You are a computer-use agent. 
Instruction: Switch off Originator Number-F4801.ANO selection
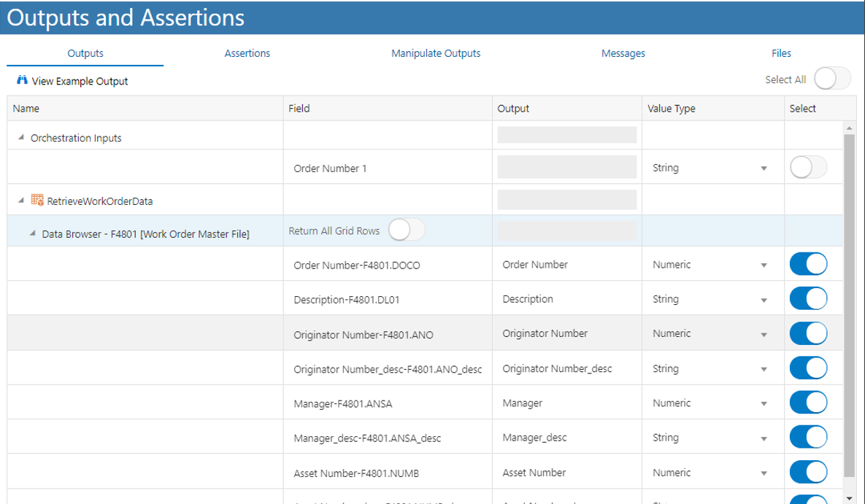(x=808, y=333)
